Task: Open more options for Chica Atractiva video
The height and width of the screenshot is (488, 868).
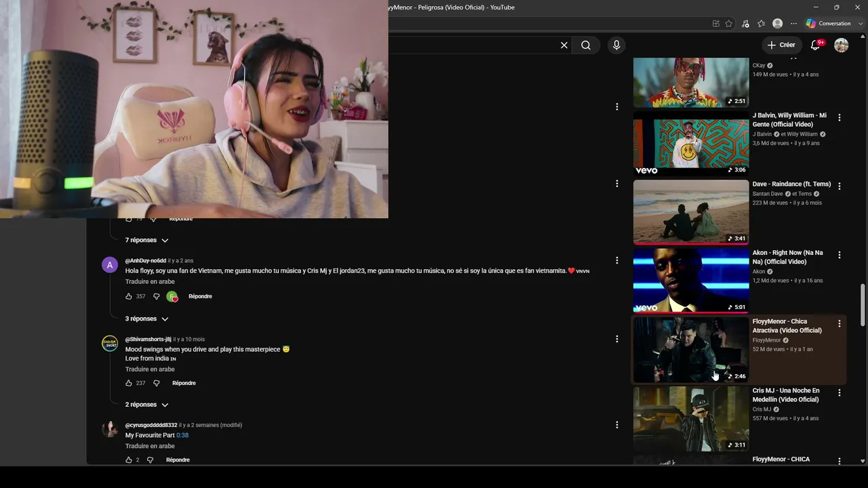Action: (x=840, y=324)
